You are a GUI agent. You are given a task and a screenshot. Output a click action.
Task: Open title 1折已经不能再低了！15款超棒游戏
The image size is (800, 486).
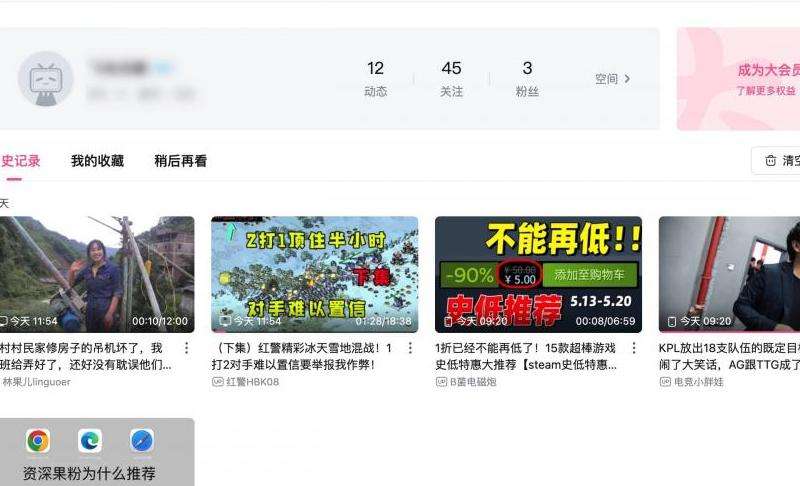[x=526, y=356]
